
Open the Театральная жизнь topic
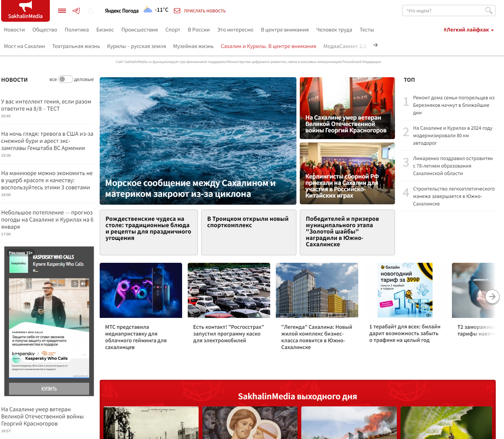(76, 46)
